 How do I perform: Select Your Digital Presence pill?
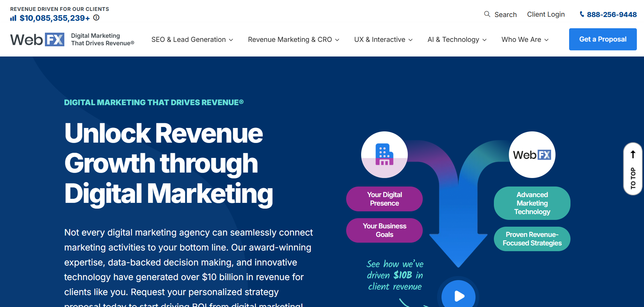click(384, 199)
